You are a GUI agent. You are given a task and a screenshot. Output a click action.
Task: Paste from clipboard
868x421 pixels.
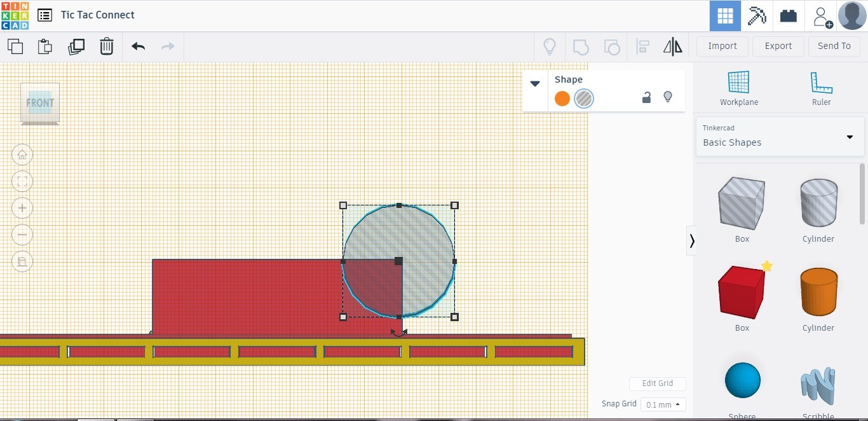(x=44, y=46)
